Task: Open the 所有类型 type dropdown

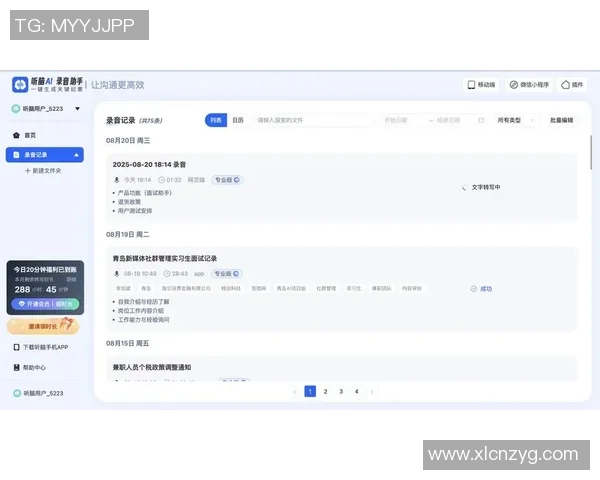Action: coord(515,120)
